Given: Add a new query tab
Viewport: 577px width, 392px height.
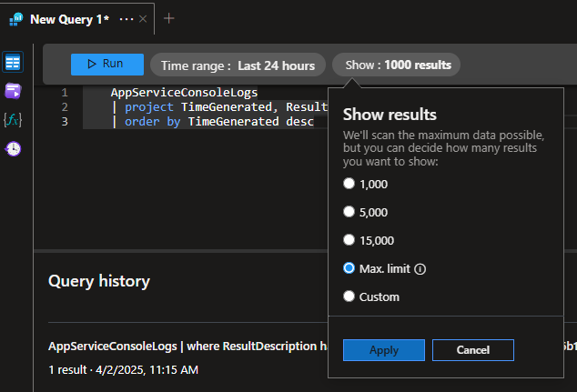Looking at the screenshot, I should [x=168, y=18].
